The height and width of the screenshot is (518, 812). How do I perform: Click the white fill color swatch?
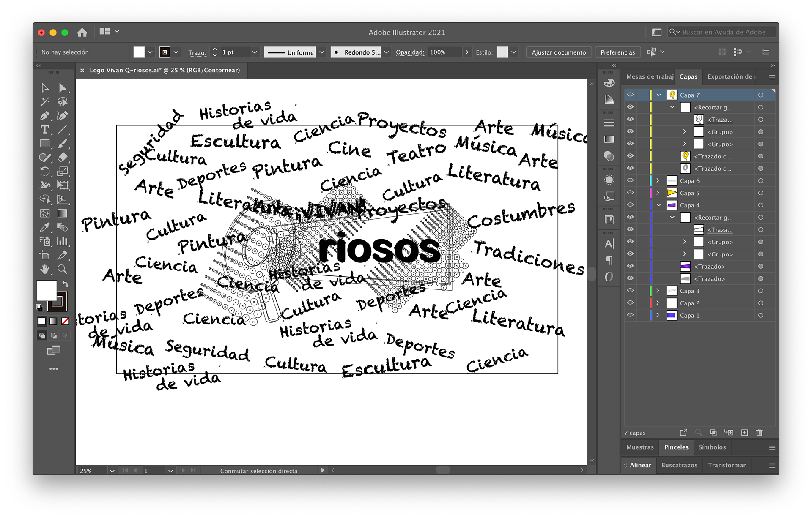click(x=47, y=291)
